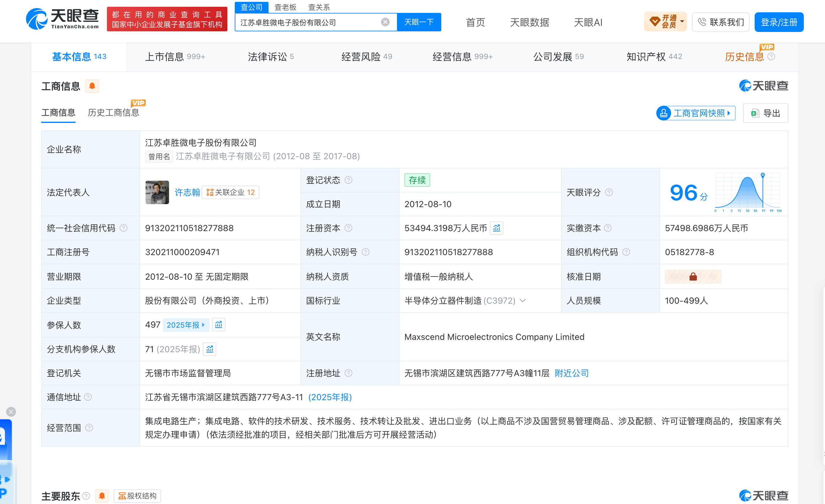
Task: Switch to 历史工商信息 sub-tab
Action: point(113,112)
